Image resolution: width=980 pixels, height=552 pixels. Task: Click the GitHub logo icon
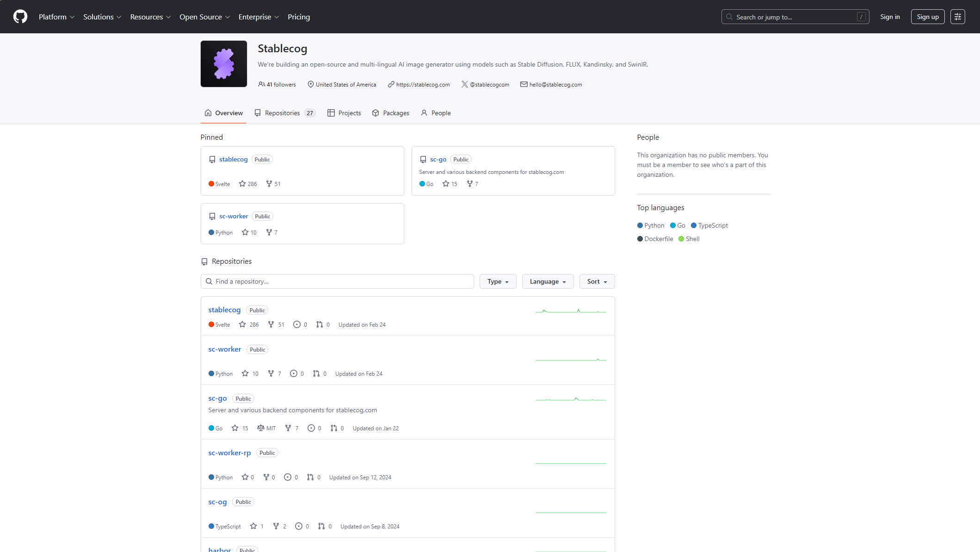click(20, 17)
